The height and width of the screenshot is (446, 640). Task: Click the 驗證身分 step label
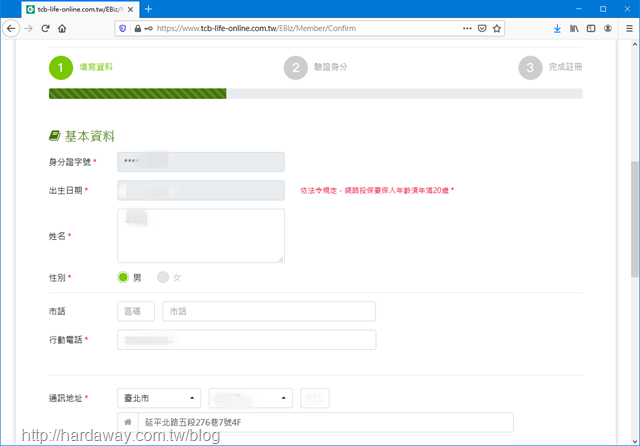[331, 67]
